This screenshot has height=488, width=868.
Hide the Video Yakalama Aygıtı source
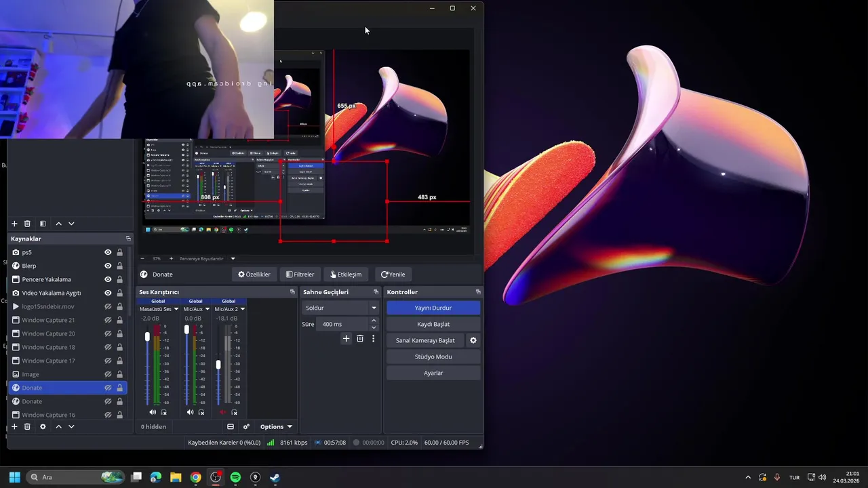tap(108, 293)
